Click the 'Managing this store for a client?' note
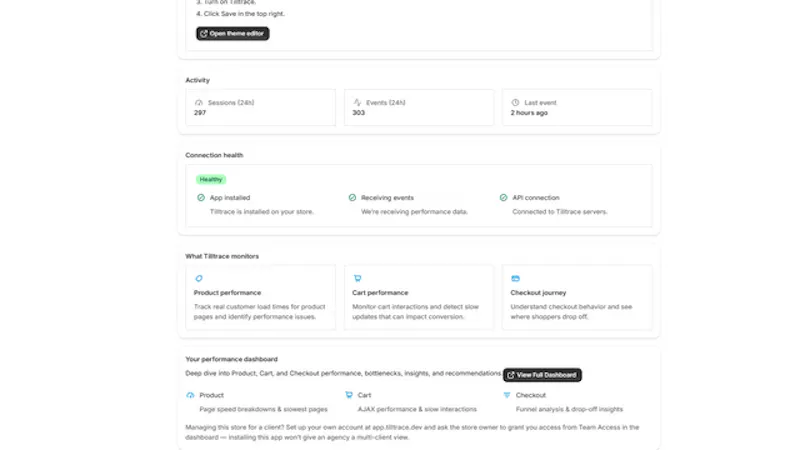Viewport: 800px width, 450px height. (412, 432)
